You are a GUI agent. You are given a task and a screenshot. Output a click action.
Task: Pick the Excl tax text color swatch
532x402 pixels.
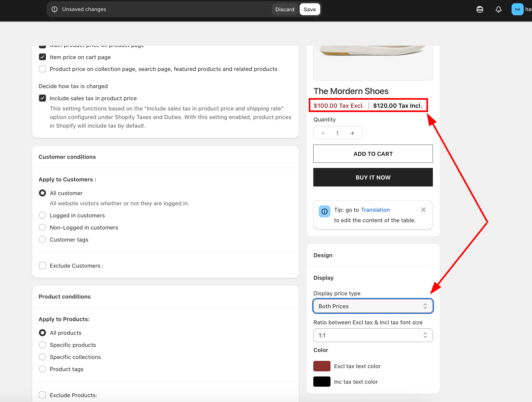coord(322,366)
